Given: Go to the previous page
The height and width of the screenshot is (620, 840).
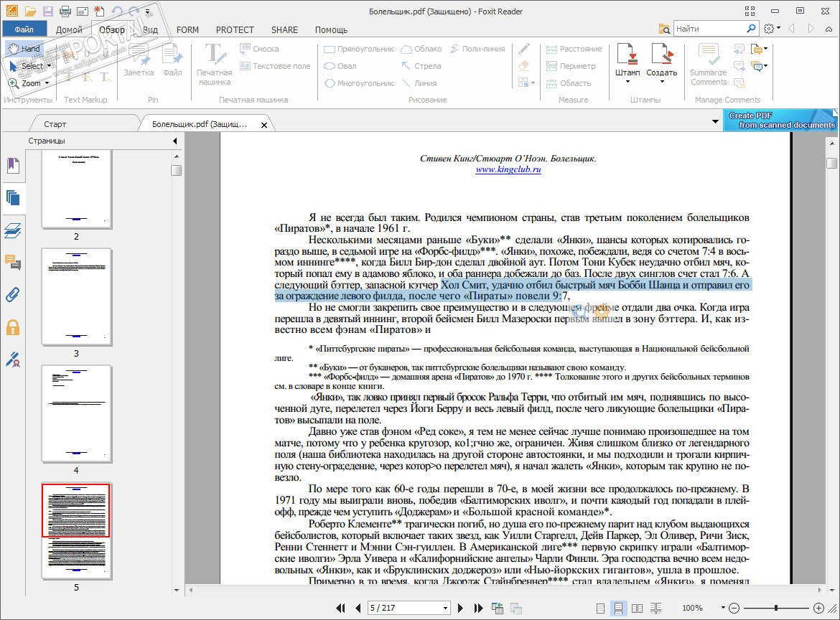Looking at the screenshot, I should pyautogui.click(x=358, y=609).
